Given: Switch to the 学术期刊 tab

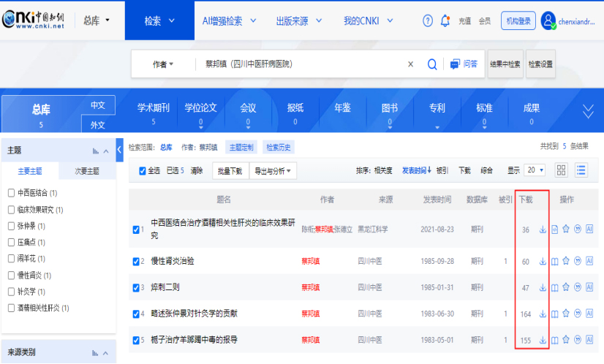Looking at the screenshot, I should (154, 113).
